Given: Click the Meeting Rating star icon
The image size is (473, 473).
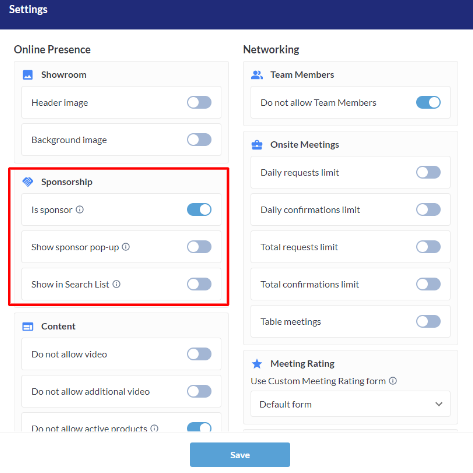Looking at the screenshot, I should [x=257, y=364].
